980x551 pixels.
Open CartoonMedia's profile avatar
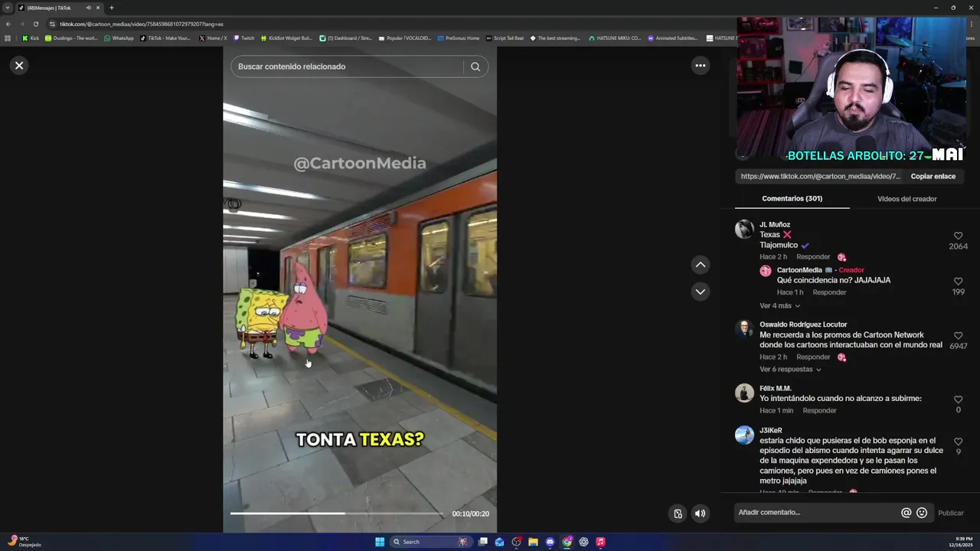click(x=765, y=271)
